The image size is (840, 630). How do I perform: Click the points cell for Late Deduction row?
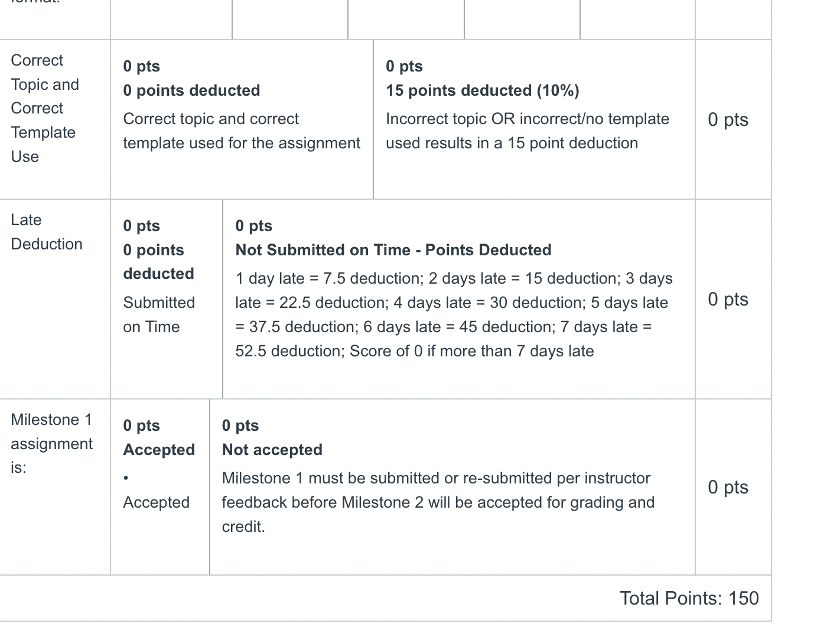click(728, 299)
